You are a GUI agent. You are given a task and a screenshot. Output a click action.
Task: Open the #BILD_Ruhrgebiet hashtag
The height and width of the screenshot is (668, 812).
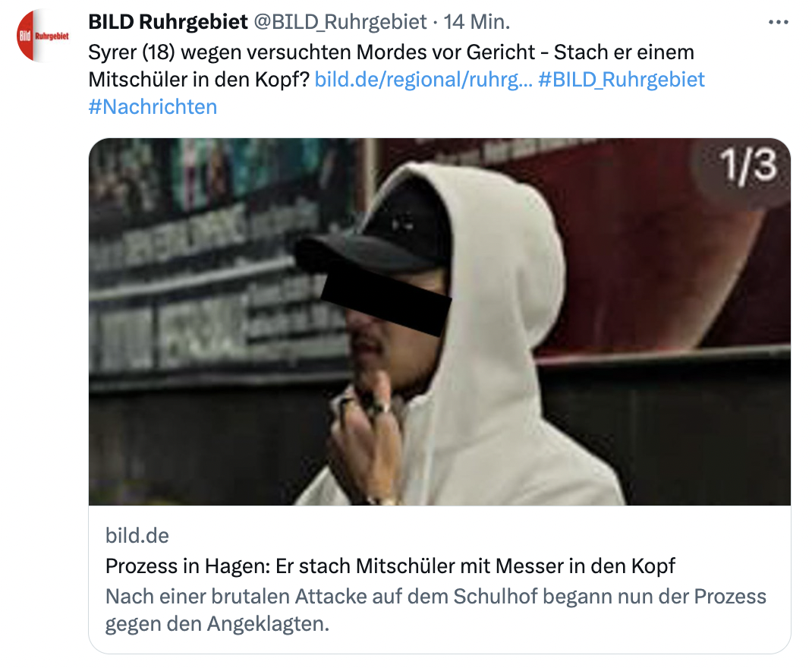622,80
